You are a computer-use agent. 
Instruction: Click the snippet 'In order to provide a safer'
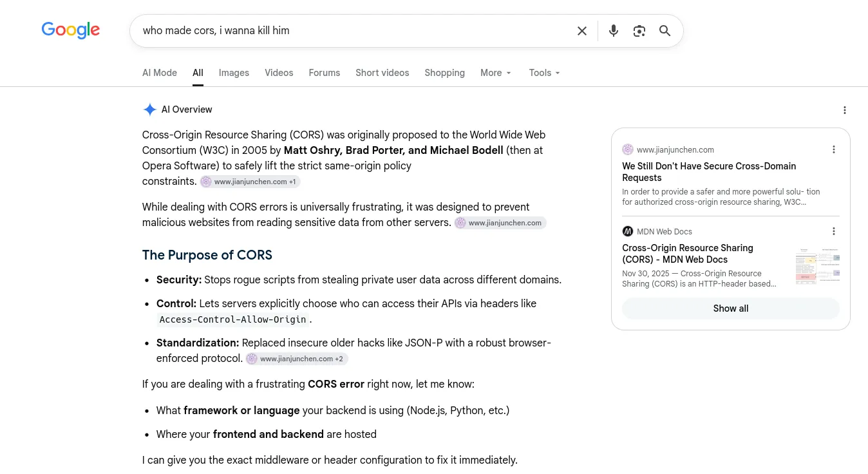(721, 196)
